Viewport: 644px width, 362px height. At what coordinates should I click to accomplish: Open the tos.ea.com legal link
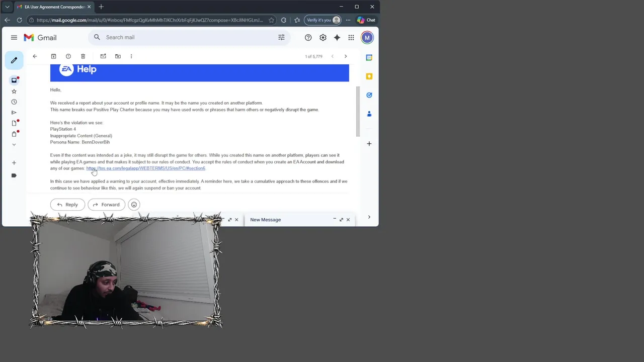146,168
